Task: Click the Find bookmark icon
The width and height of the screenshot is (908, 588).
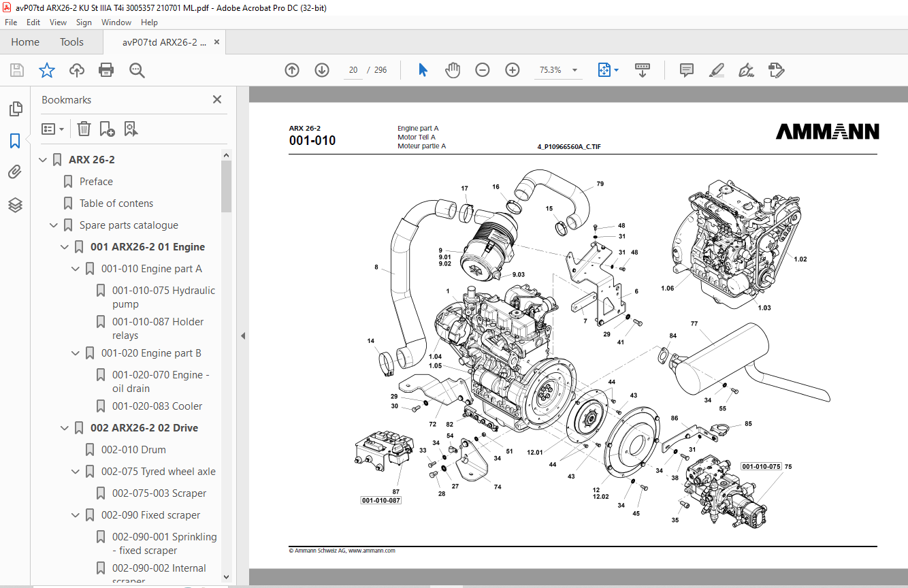Action: [131, 129]
